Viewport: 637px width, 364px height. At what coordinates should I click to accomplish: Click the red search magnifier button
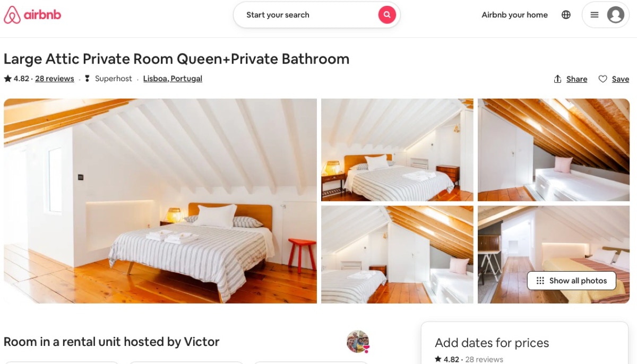(387, 15)
